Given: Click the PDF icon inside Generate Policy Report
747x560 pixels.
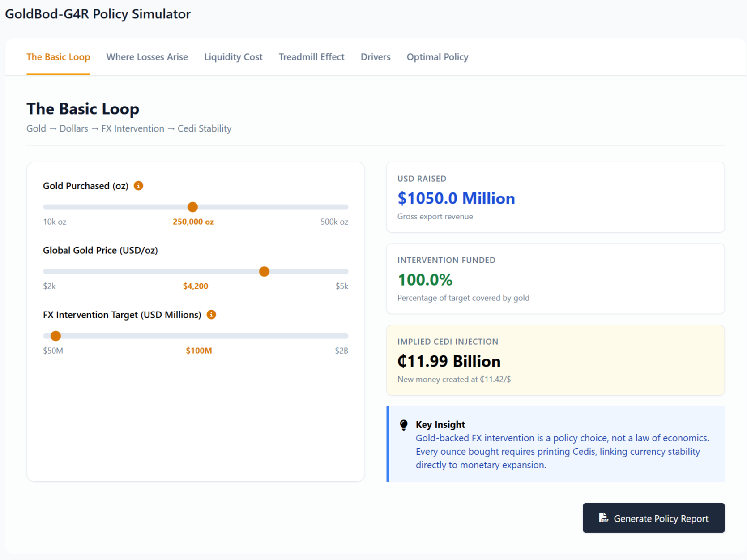Looking at the screenshot, I should point(604,518).
